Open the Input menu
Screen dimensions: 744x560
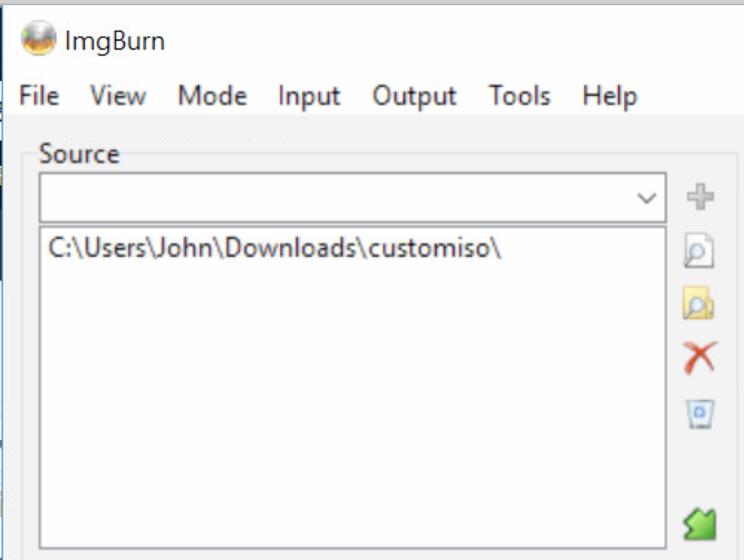pos(309,96)
